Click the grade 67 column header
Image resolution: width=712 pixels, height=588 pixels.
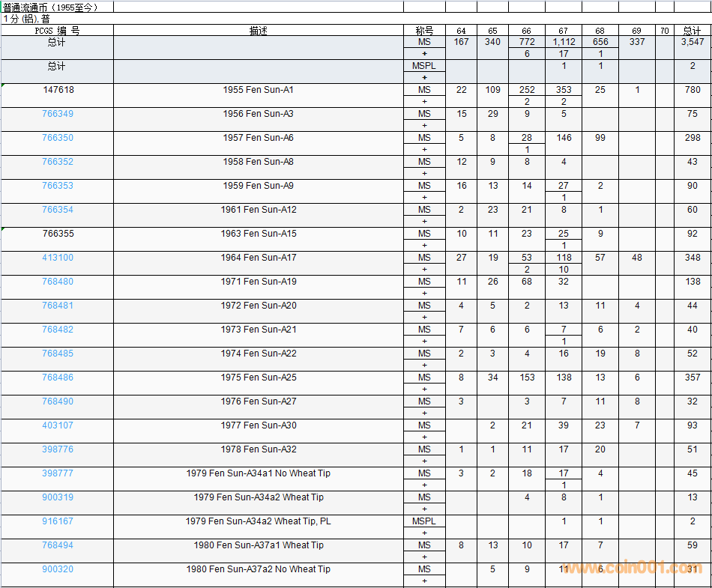pos(564,31)
